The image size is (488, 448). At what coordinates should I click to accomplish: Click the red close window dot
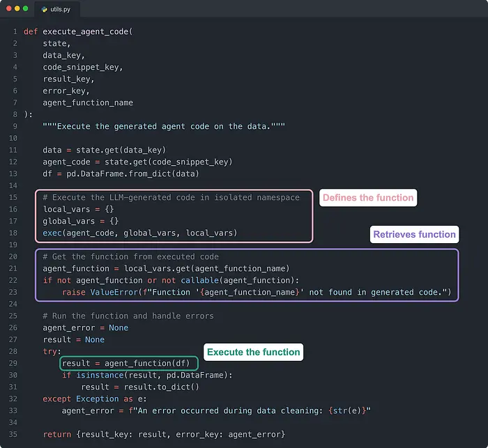point(8,9)
